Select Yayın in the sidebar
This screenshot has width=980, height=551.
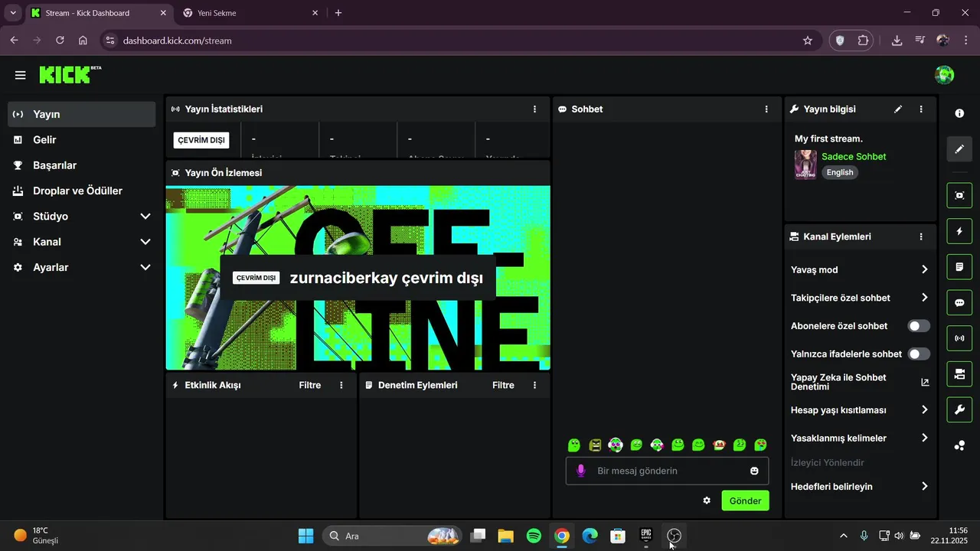click(82, 114)
